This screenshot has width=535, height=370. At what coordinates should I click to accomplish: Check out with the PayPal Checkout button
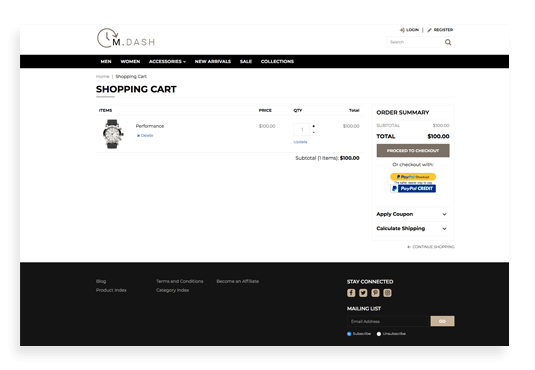point(413,177)
